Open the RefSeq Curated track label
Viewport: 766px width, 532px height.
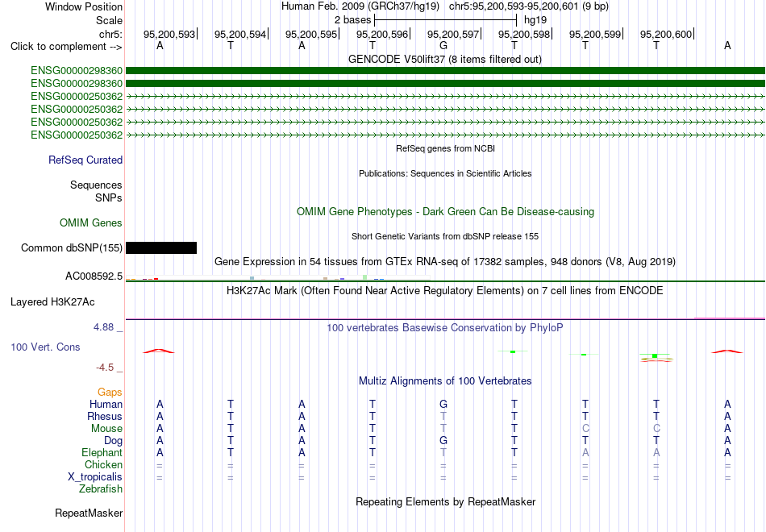click(85, 160)
